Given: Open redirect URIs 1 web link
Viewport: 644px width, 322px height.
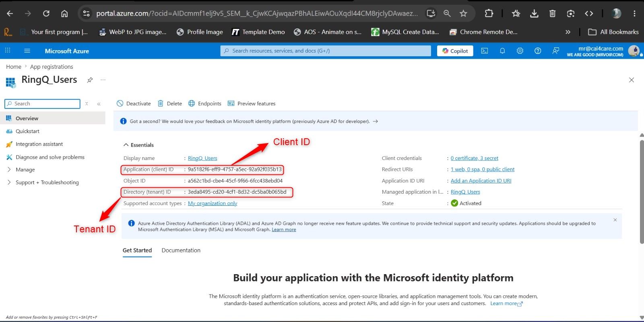Looking at the screenshot, I should click(483, 170).
